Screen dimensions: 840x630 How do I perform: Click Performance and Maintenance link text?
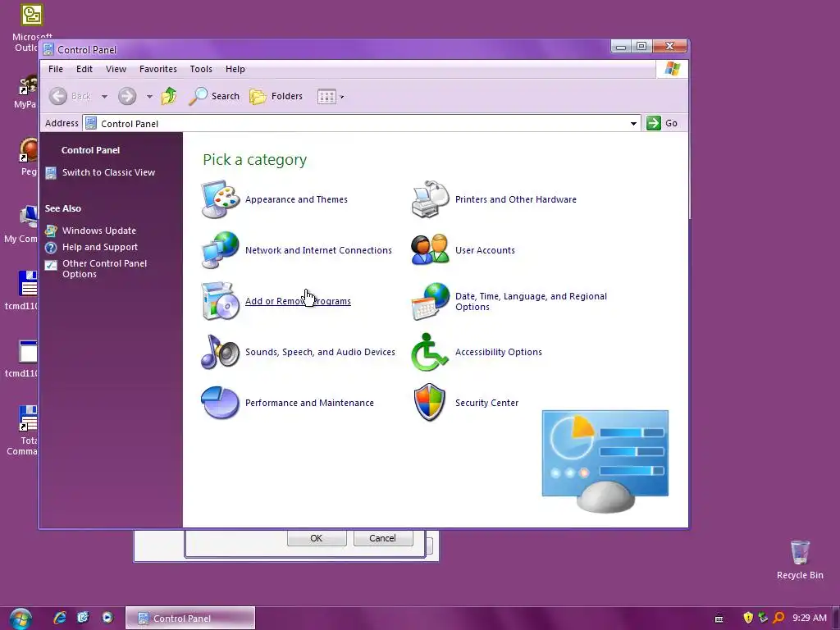(309, 403)
